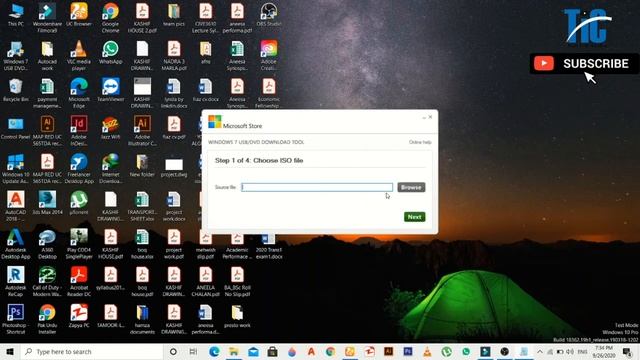Open Cortana circle on the taskbar
The height and width of the screenshot is (360, 640).
pos(173,351)
